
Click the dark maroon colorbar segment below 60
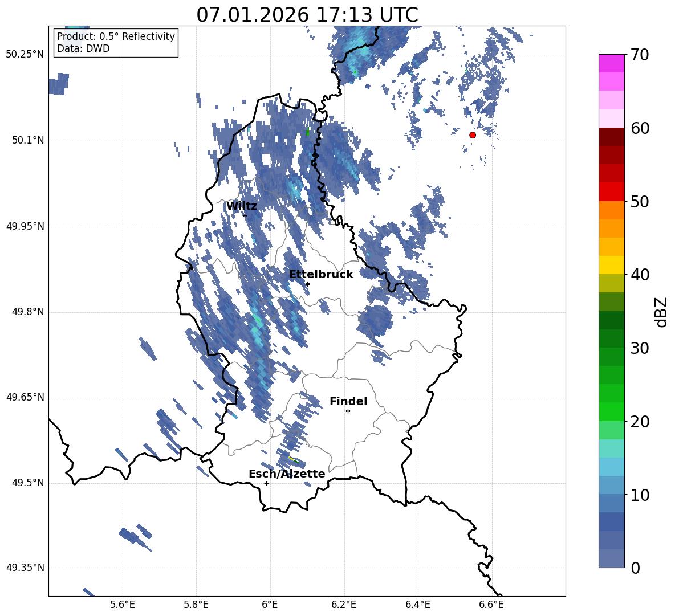[x=611, y=137]
